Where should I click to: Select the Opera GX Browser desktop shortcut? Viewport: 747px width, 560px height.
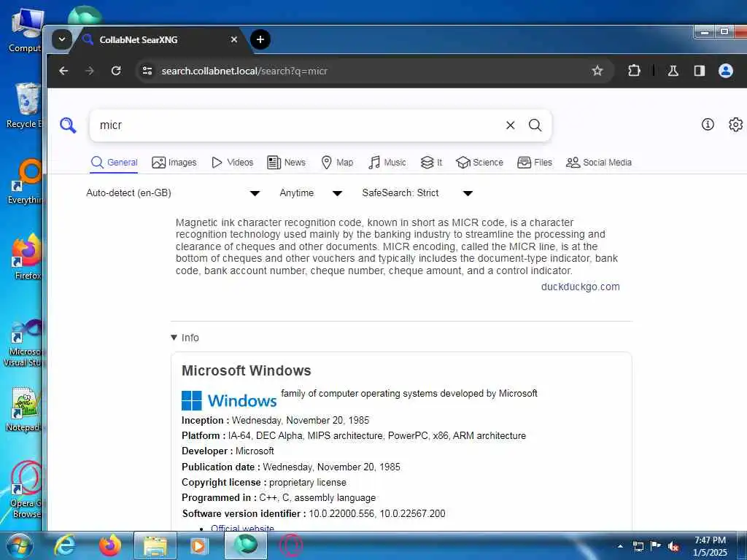pyautogui.click(x=25, y=491)
